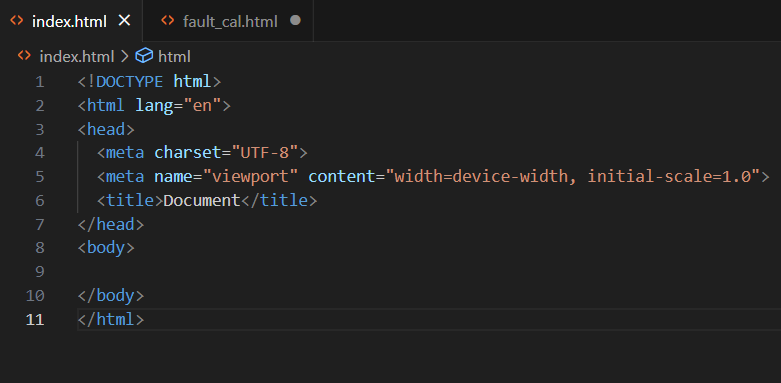Click line number 8 in gutter

[39, 248]
